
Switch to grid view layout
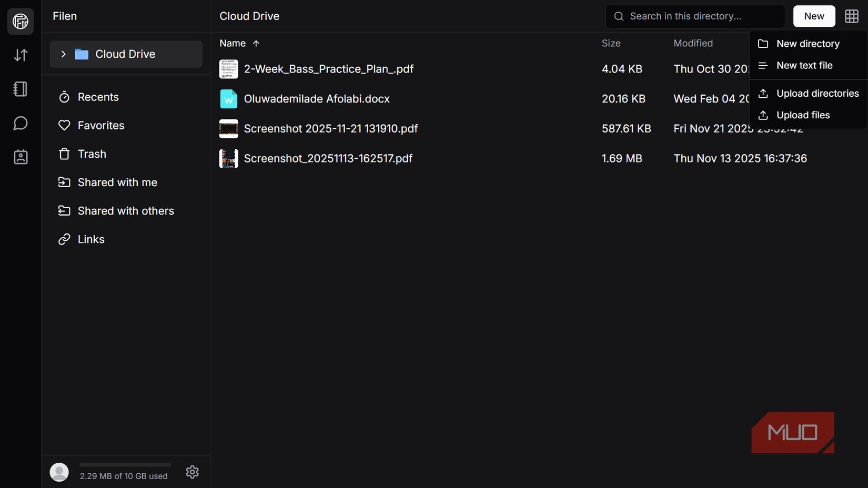(x=852, y=16)
